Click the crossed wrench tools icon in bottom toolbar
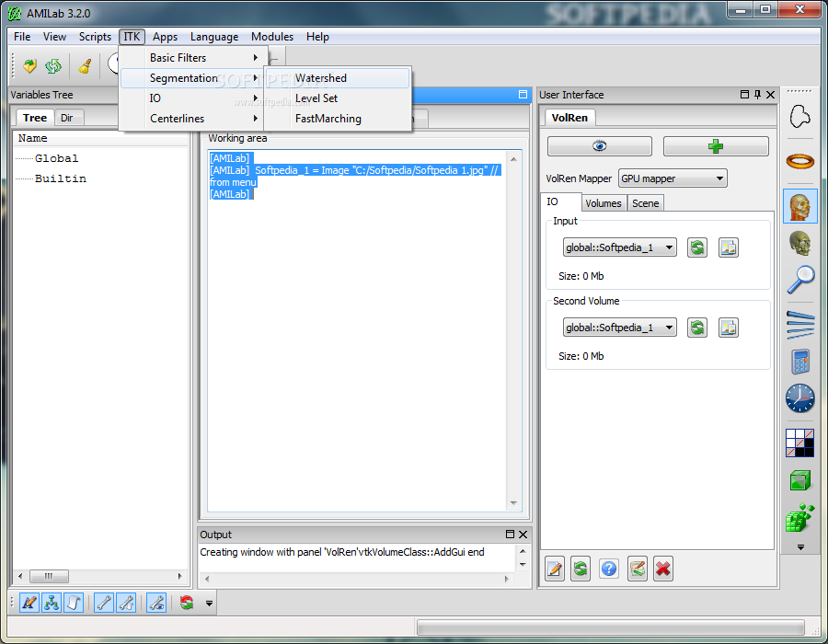 pyautogui.click(x=126, y=603)
